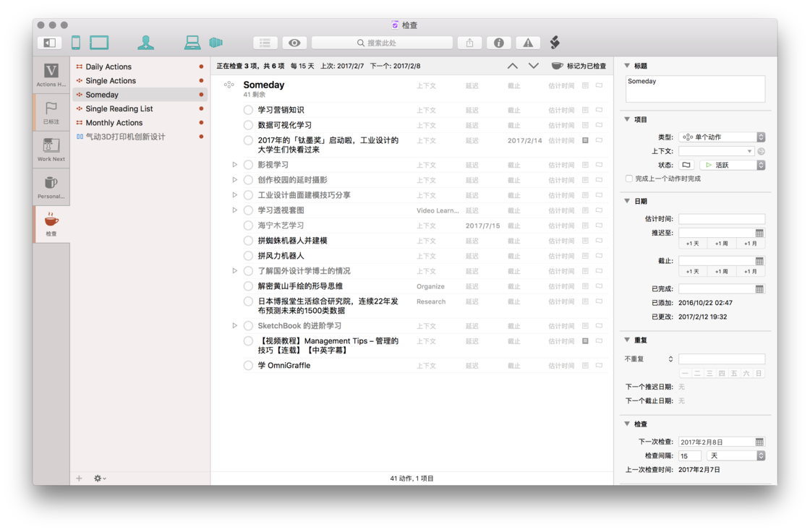This screenshot has height=532, width=810.
Task: Click +1 周 under 推迟至
Action: (x=721, y=244)
